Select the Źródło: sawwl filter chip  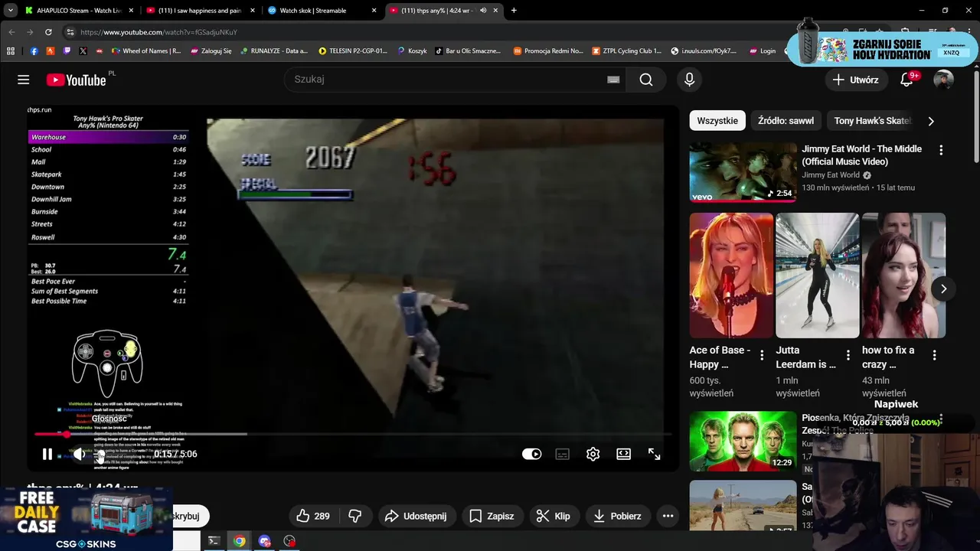coord(786,121)
